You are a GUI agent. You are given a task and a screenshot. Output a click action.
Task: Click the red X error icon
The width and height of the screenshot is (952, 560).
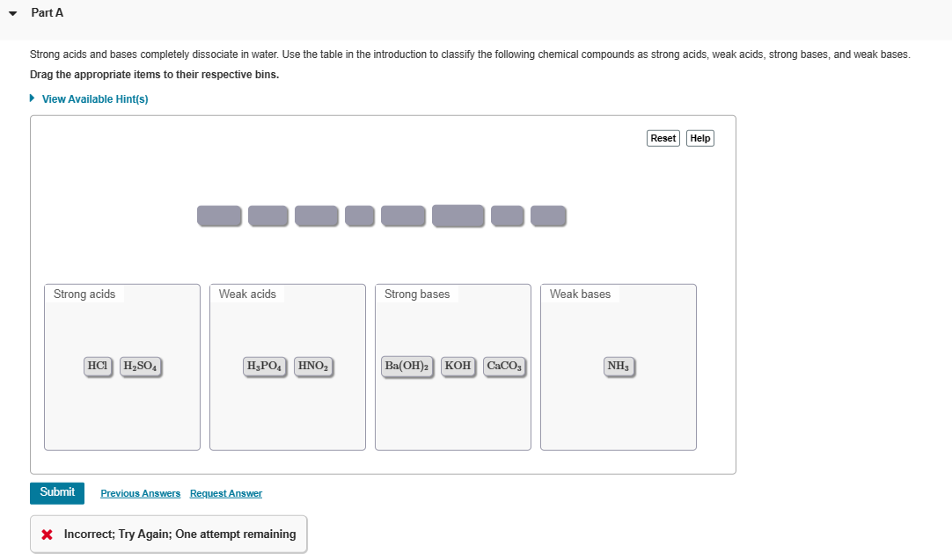tap(47, 534)
